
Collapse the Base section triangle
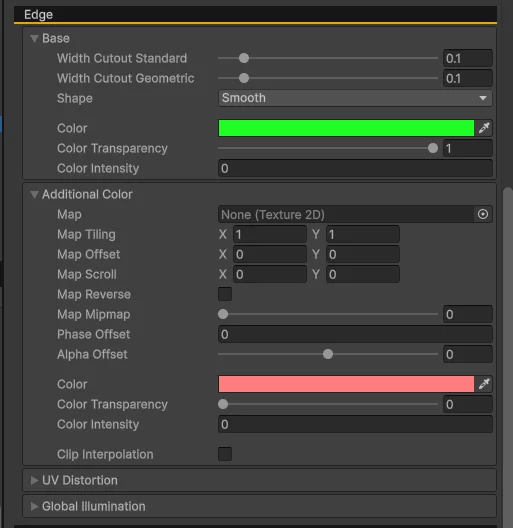pos(34,38)
